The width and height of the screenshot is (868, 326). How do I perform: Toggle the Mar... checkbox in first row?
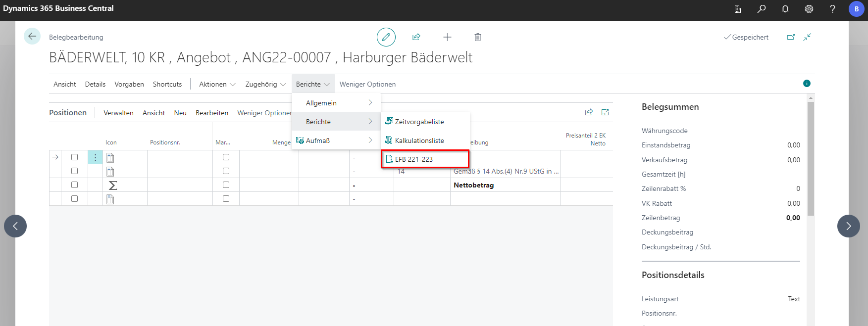pos(226,157)
